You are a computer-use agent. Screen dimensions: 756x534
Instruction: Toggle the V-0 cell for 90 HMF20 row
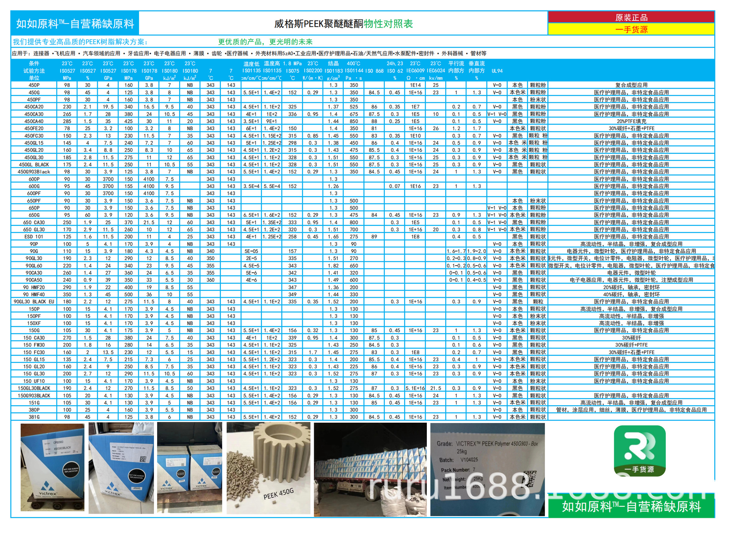click(496, 287)
